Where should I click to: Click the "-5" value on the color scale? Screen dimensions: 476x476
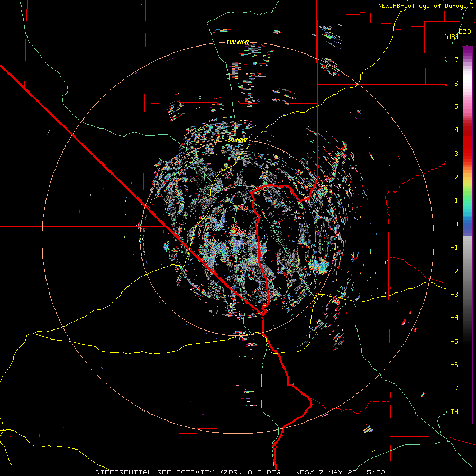[x=454, y=341]
